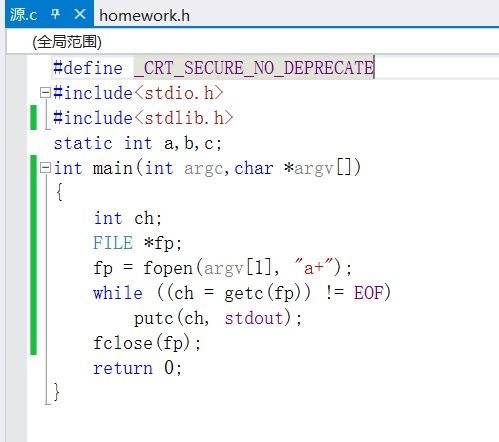Click the fclose(fp); line
This screenshot has height=442, width=499.
point(147,343)
